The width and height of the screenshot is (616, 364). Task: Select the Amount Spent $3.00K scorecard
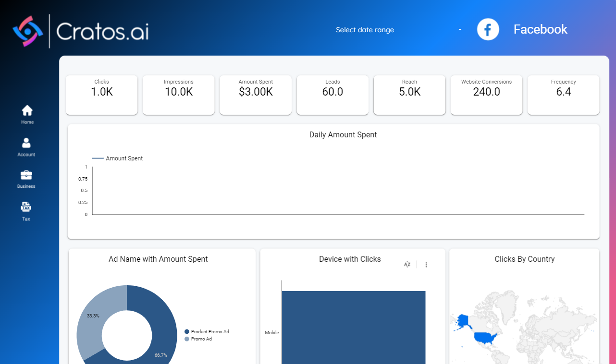pyautogui.click(x=256, y=95)
